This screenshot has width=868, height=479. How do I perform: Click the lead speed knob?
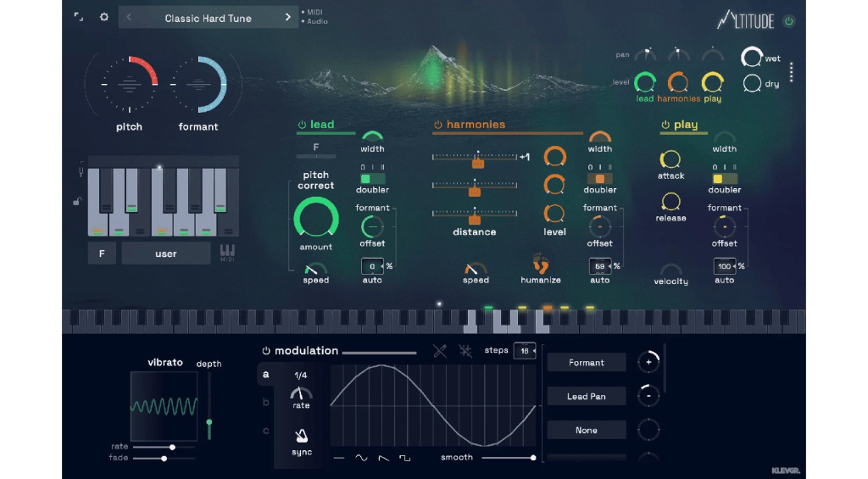click(315, 269)
